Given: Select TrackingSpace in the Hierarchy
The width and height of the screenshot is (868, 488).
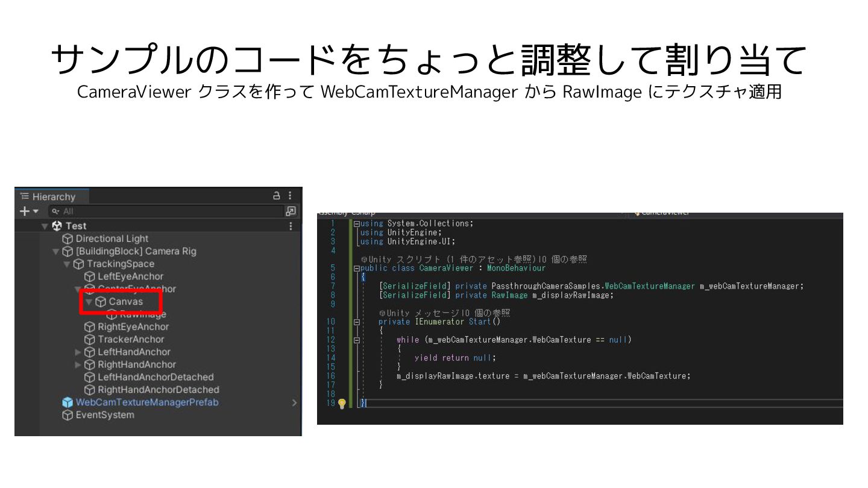Looking at the screenshot, I should point(120,264).
